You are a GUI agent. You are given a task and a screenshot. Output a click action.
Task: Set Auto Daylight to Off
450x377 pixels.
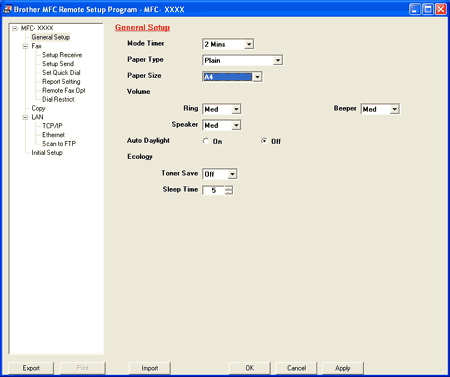pyautogui.click(x=264, y=141)
